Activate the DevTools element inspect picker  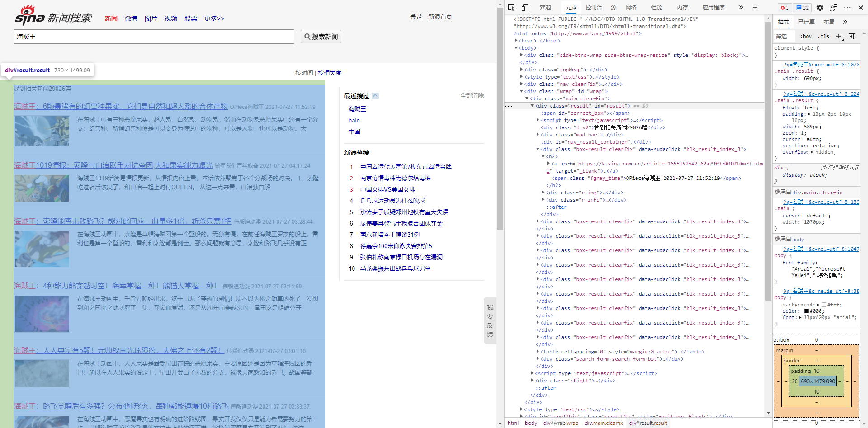(x=512, y=7)
